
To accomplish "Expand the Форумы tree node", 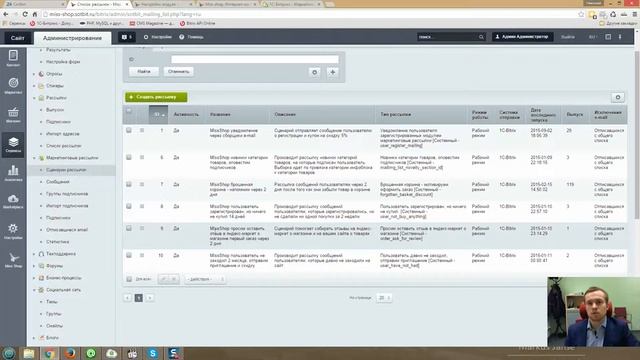I will point(34,266).
